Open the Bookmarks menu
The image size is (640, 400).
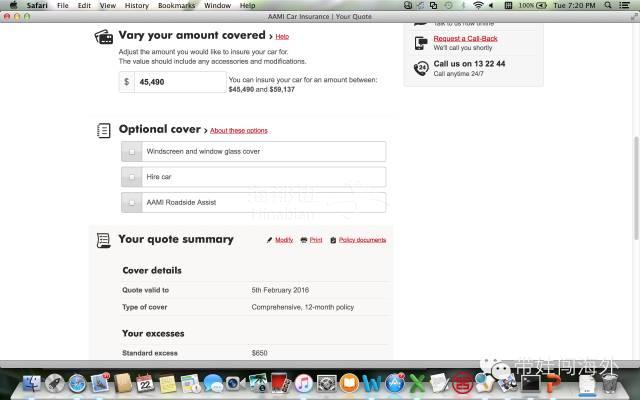[176, 5]
